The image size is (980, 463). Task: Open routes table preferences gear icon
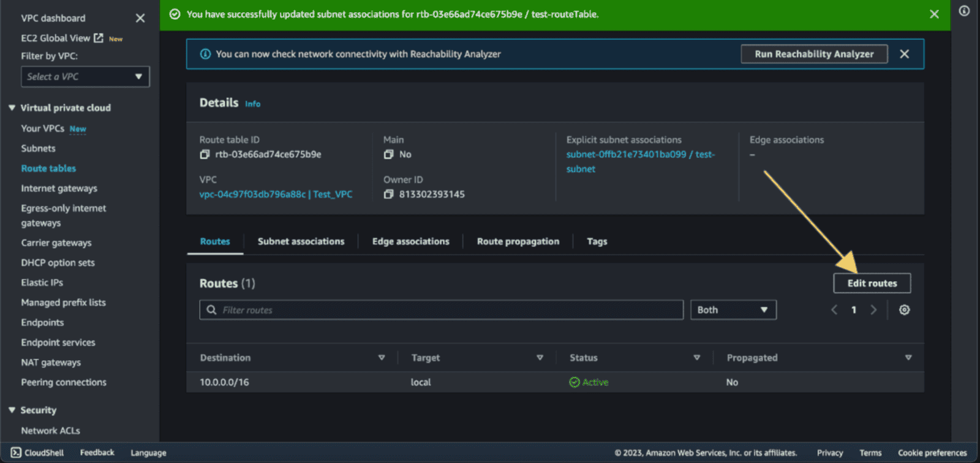coord(904,310)
